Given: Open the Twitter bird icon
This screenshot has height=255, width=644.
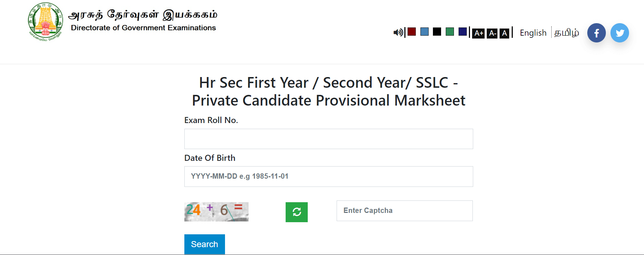Looking at the screenshot, I should point(620,33).
